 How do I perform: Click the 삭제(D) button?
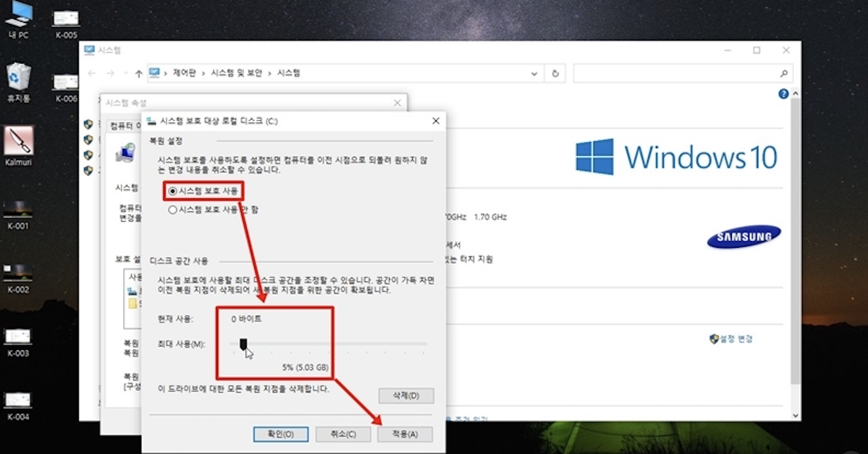click(406, 396)
